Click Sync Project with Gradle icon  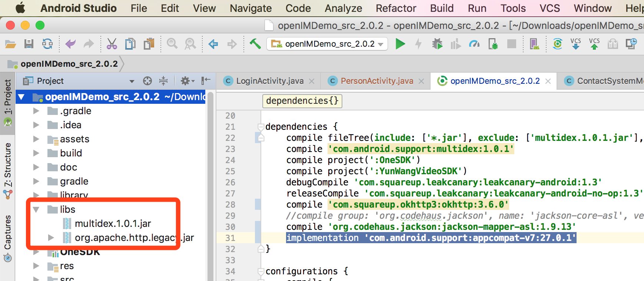[557, 44]
